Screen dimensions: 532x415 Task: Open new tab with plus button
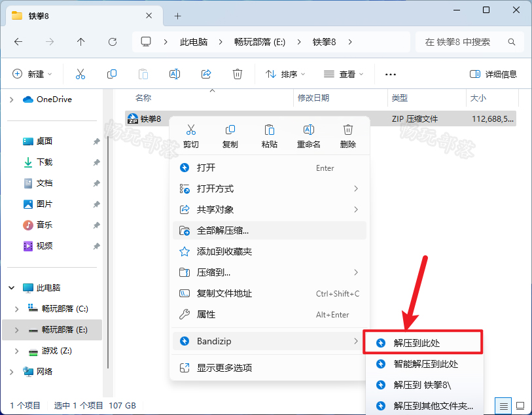(177, 16)
